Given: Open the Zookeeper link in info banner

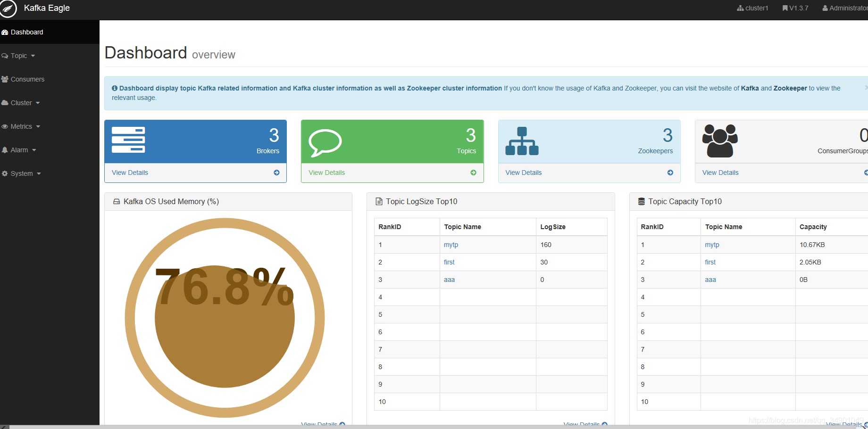Looking at the screenshot, I should (x=790, y=88).
